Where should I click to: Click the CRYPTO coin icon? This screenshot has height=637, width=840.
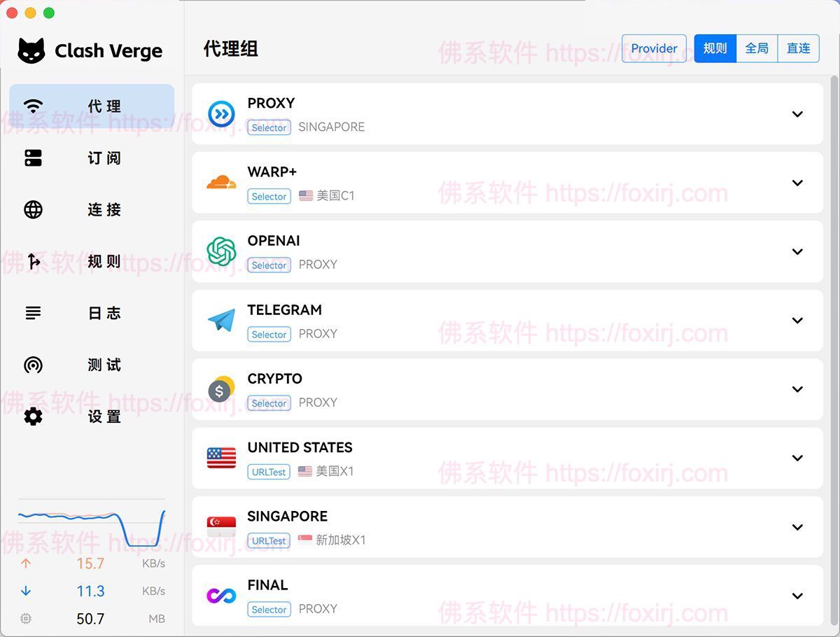point(221,389)
